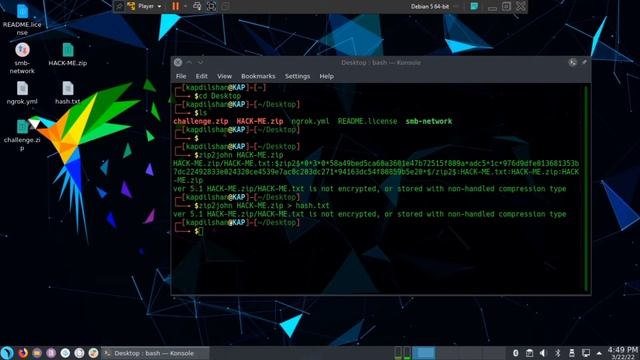Close the Konsole window

[178, 62]
